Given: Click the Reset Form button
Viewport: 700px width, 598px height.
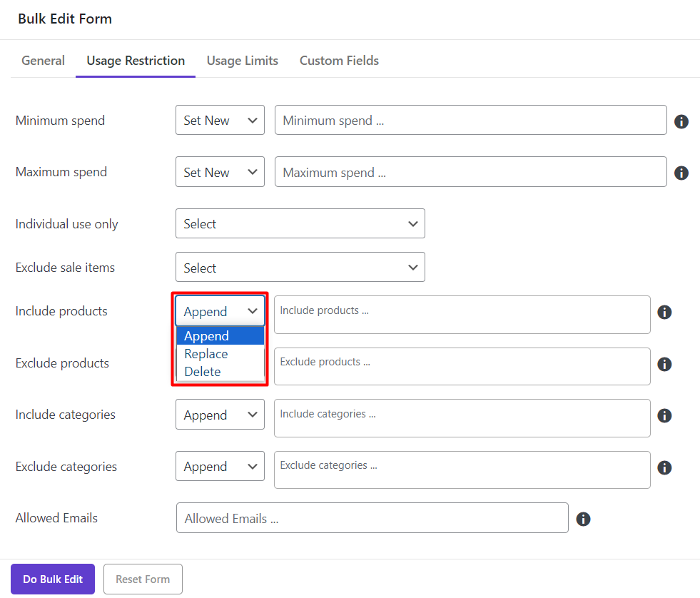Looking at the screenshot, I should click(143, 579).
